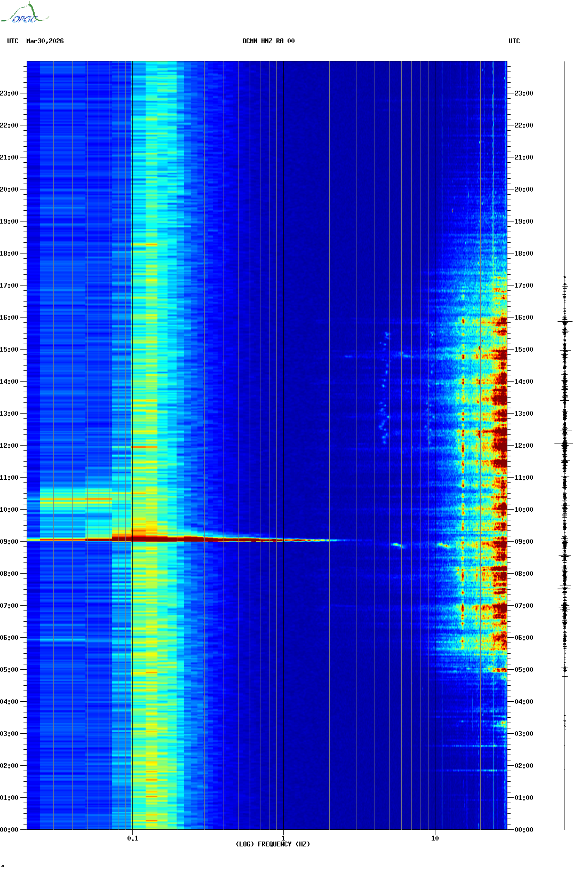This screenshot has width=588, height=872.
Task: Select the right-axis 04:00 time label
Action: pos(523,702)
